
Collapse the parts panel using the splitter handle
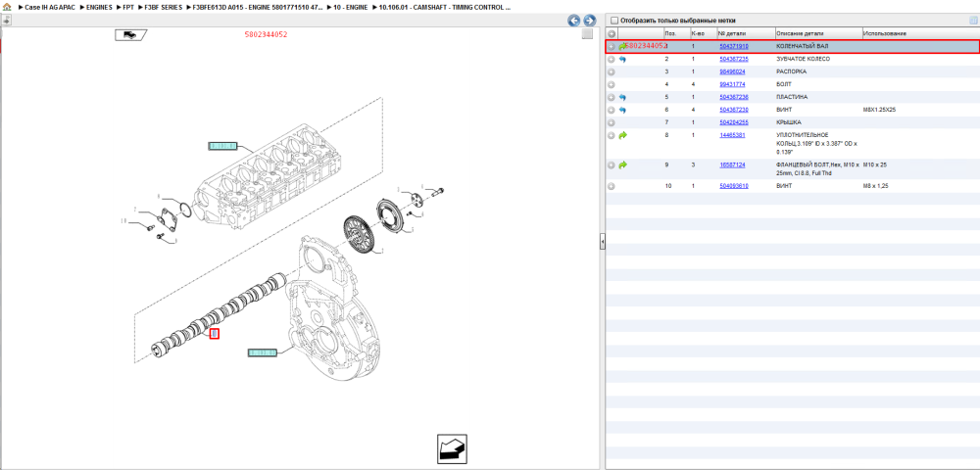click(x=603, y=241)
